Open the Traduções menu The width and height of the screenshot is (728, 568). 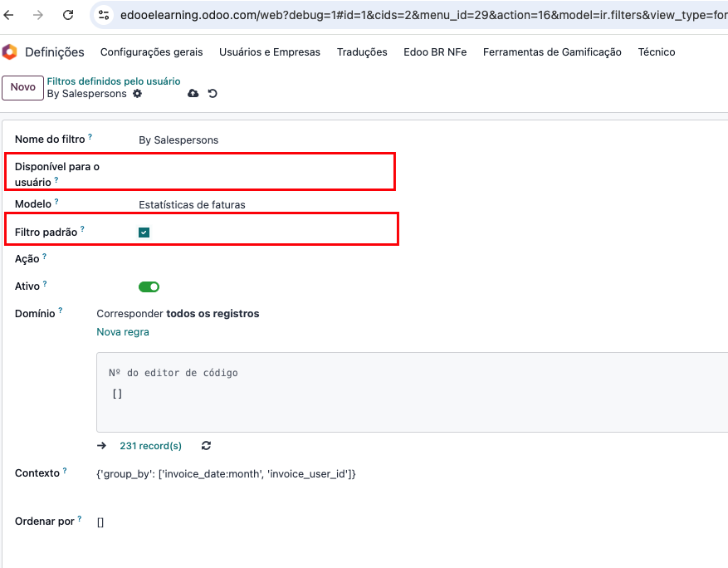[x=362, y=52]
